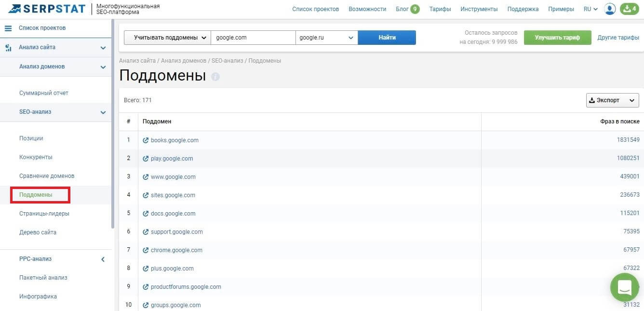This screenshot has height=311, width=644.
Task: Open Дерево сайта in the sidebar
Action: click(38, 232)
